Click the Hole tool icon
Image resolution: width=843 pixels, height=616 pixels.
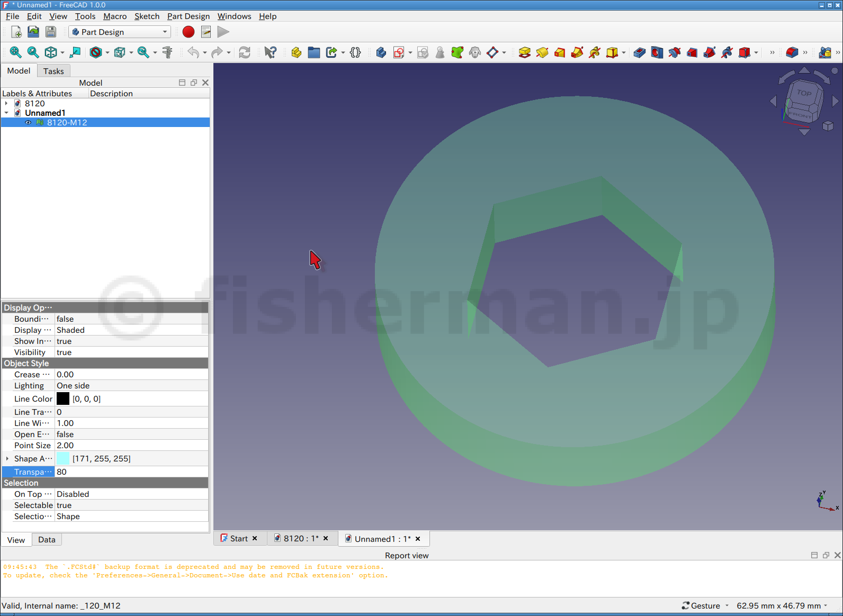(x=657, y=52)
